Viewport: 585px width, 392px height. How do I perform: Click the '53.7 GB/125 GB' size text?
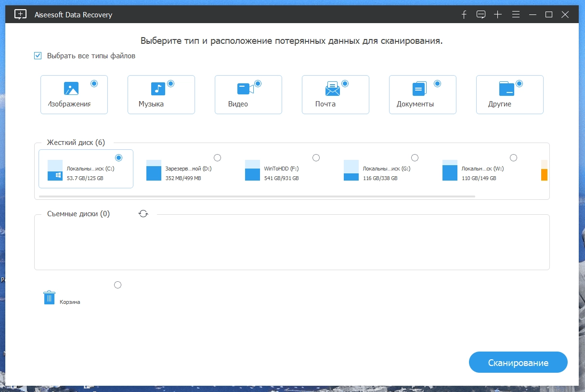(x=85, y=178)
